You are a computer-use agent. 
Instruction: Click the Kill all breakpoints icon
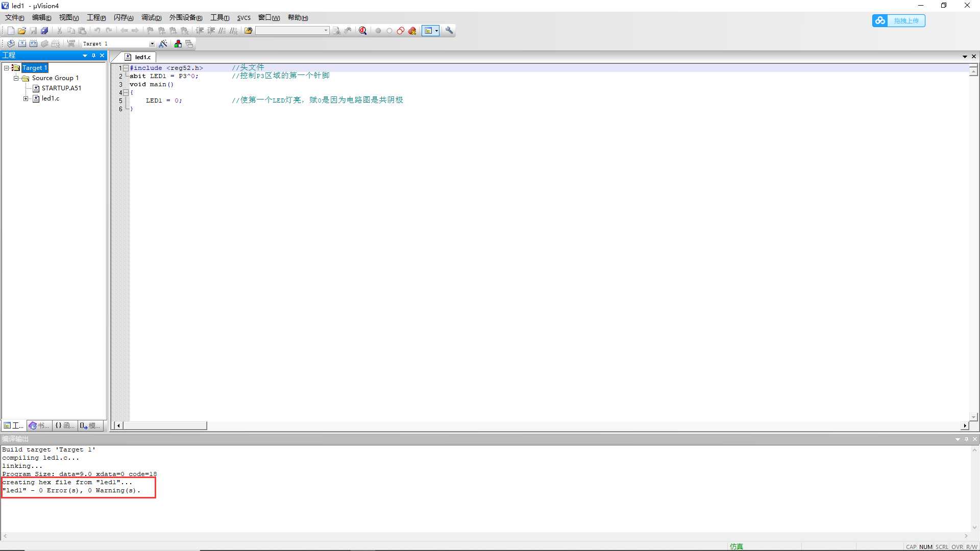click(x=412, y=31)
